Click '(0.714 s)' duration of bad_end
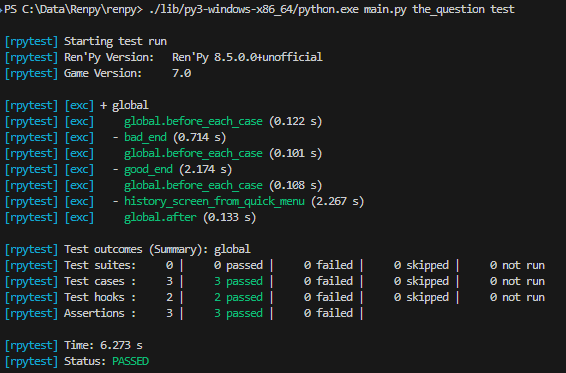 point(199,137)
